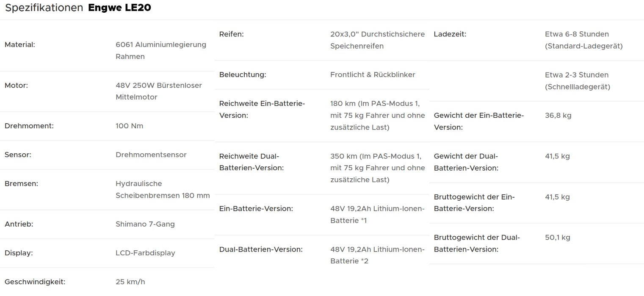Click the 36,8 kg weight value
The height and width of the screenshot is (296, 644).
(x=558, y=115)
